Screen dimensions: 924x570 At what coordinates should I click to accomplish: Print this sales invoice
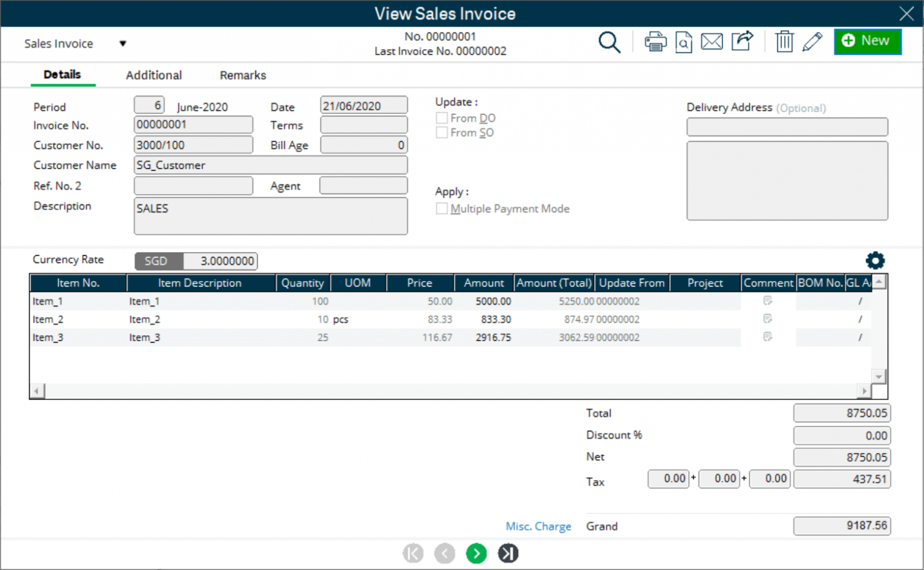(655, 41)
